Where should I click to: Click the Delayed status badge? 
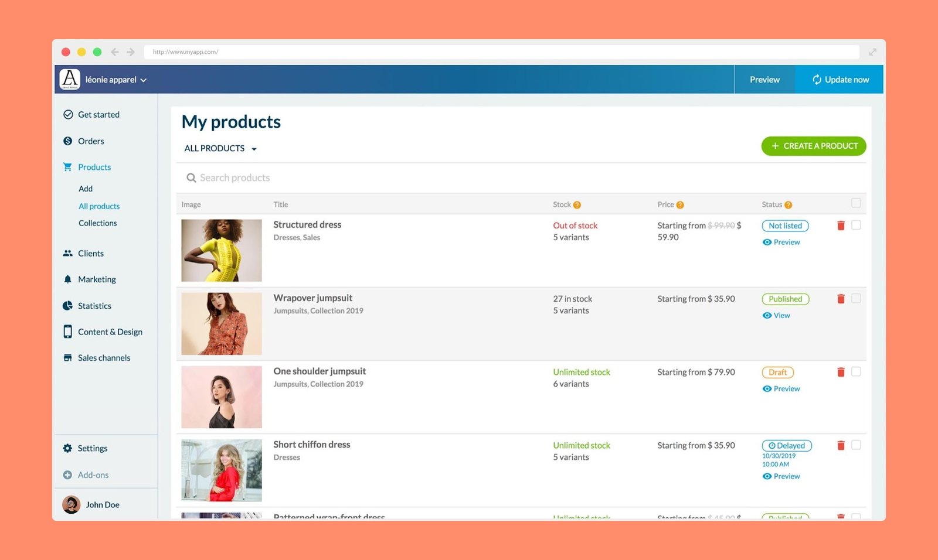coord(787,446)
